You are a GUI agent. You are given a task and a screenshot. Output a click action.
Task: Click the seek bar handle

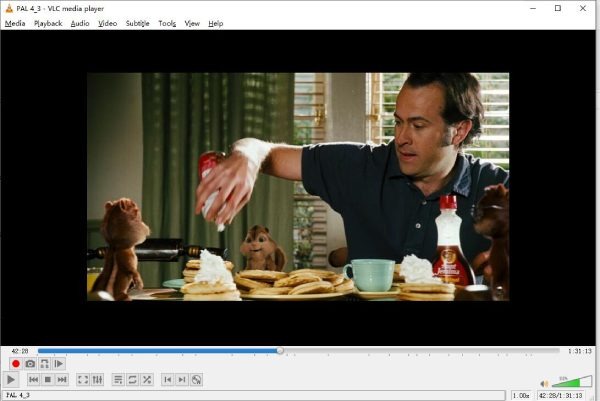tap(280, 350)
